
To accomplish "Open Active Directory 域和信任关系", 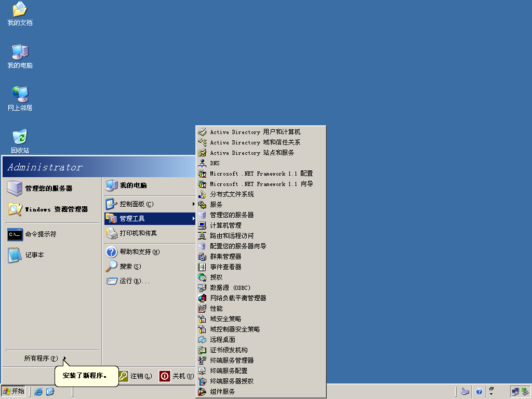I will (x=261, y=142).
